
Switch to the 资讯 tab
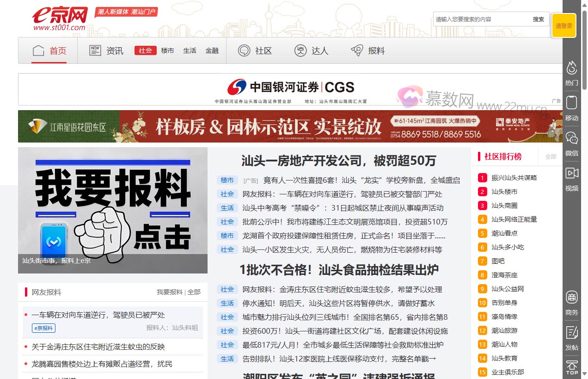point(114,50)
